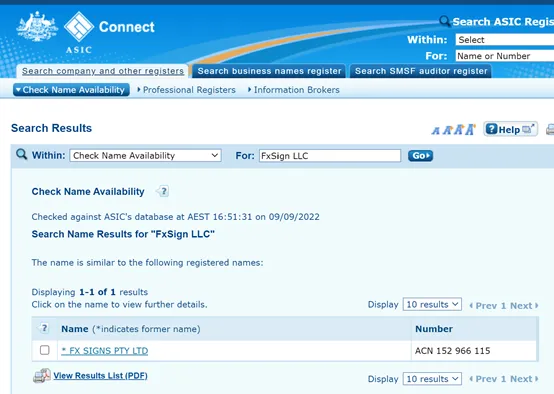Open the FX SIGNS PTY LTD link
The height and width of the screenshot is (394, 554).
[x=105, y=351]
